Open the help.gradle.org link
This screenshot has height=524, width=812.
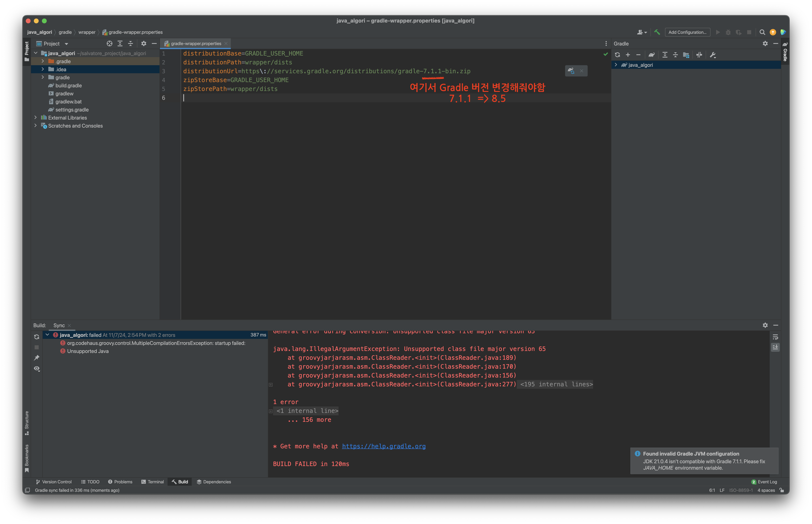click(383, 446)
